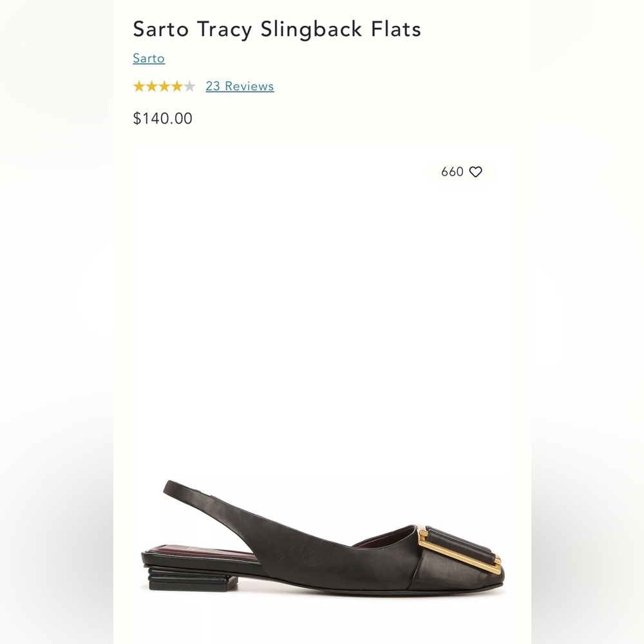Screen dimensions: 644x644
Task: Click the product title Sarto Tracy Slingback Flats
Action: coord(276,29)
